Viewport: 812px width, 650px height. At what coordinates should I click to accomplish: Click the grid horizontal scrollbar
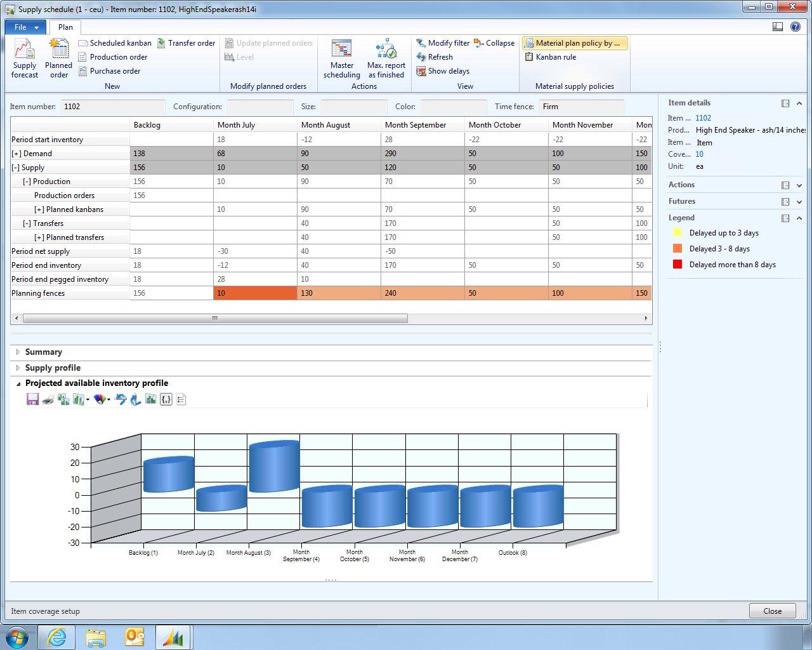pyautogui.click(x=215, y=318)
